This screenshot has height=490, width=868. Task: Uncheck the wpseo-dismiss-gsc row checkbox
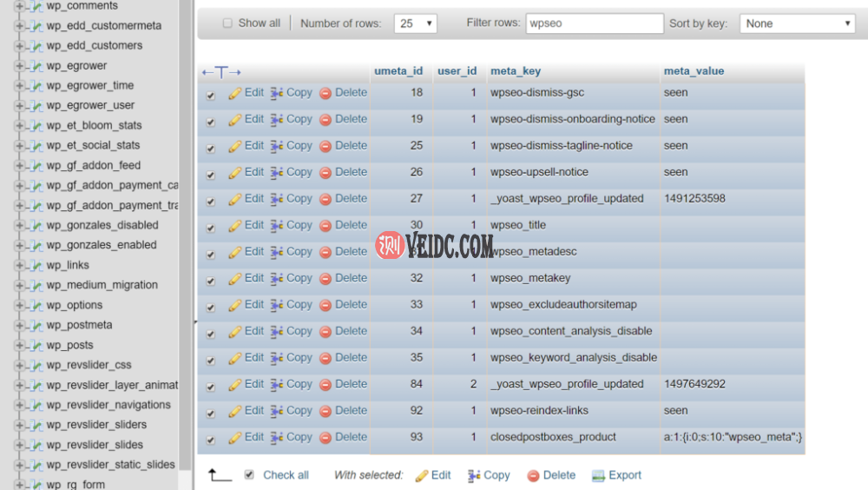coord(210,96)
